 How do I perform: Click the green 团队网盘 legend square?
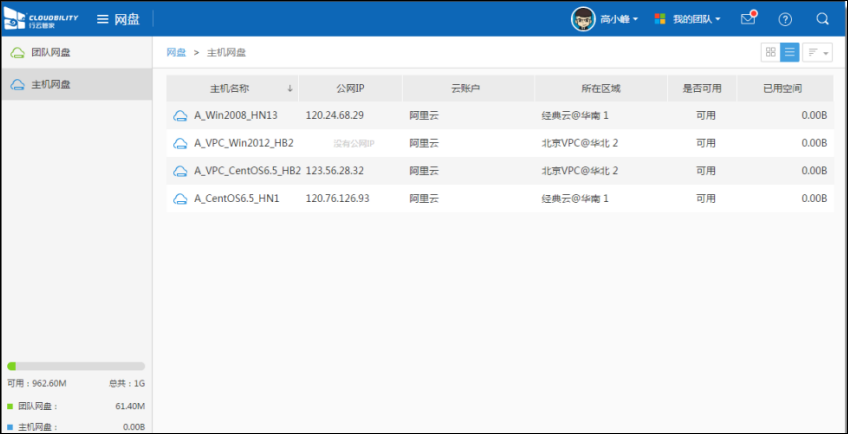pos(10,406)
